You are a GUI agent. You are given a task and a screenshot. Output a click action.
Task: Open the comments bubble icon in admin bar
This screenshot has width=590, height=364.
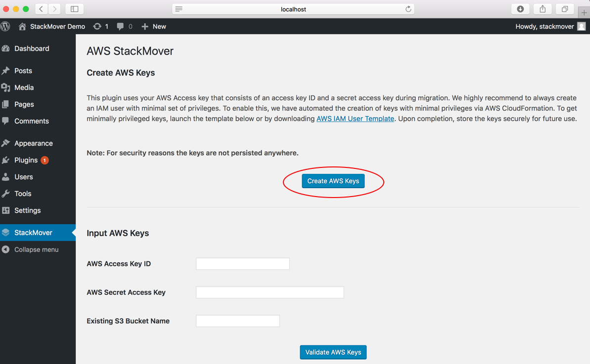(x=125, y=26)
